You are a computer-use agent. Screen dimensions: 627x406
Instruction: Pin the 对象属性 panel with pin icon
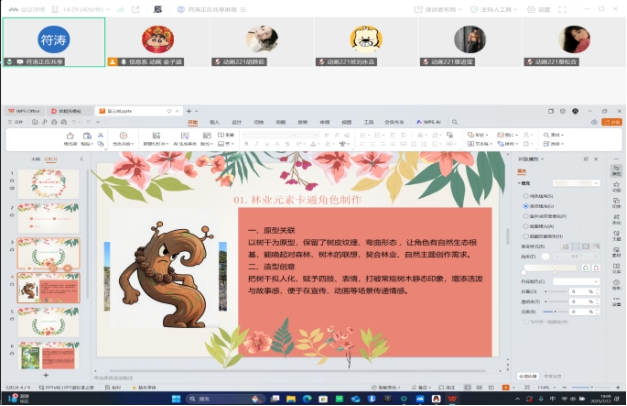point(586,159)
